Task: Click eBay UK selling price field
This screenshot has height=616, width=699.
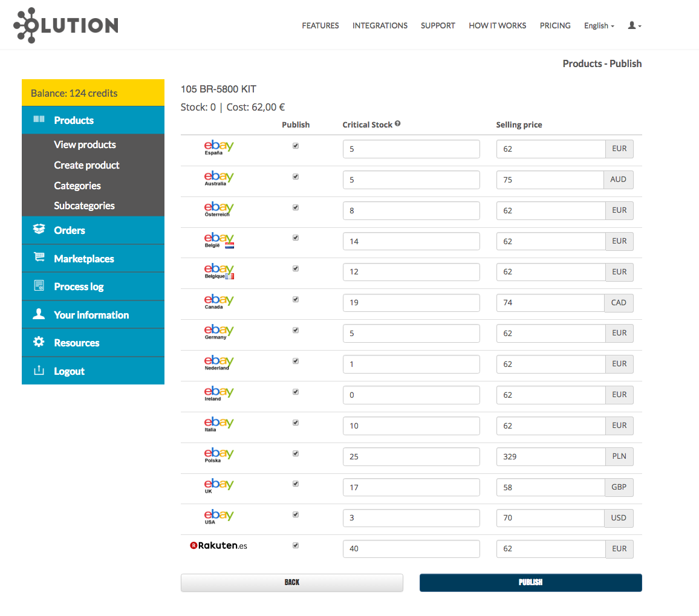Action: point(550,487)
